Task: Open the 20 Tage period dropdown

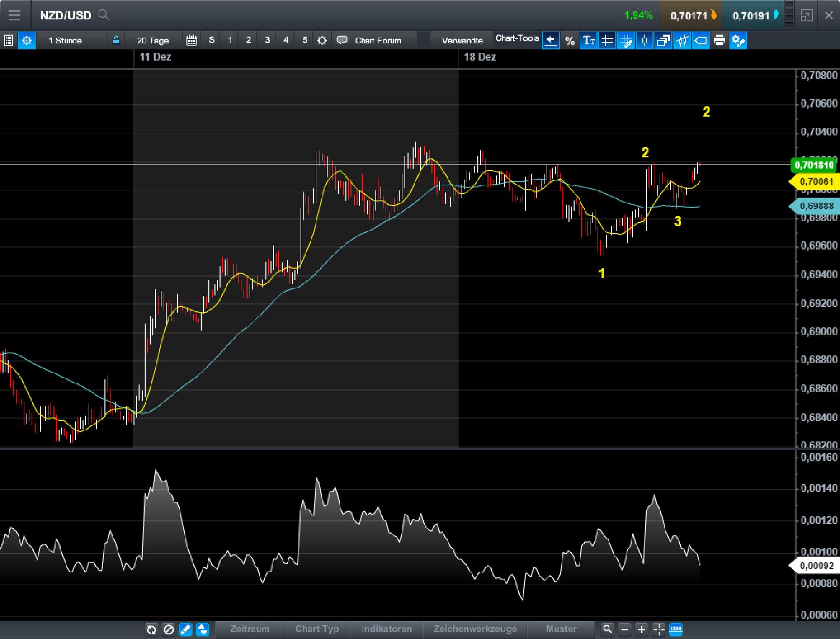Action: click(153, 40)
